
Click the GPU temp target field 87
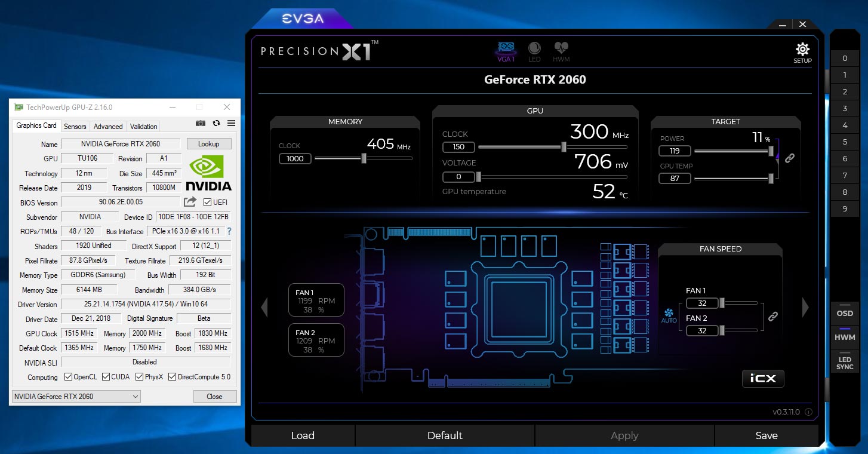click(x=675, y=178)
